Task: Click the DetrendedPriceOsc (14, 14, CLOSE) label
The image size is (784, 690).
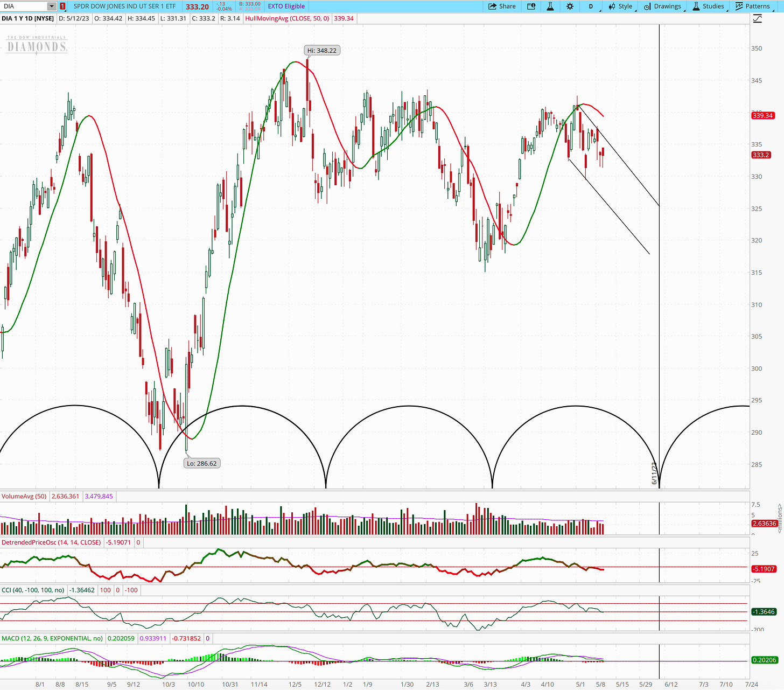Action: [51, 542]
